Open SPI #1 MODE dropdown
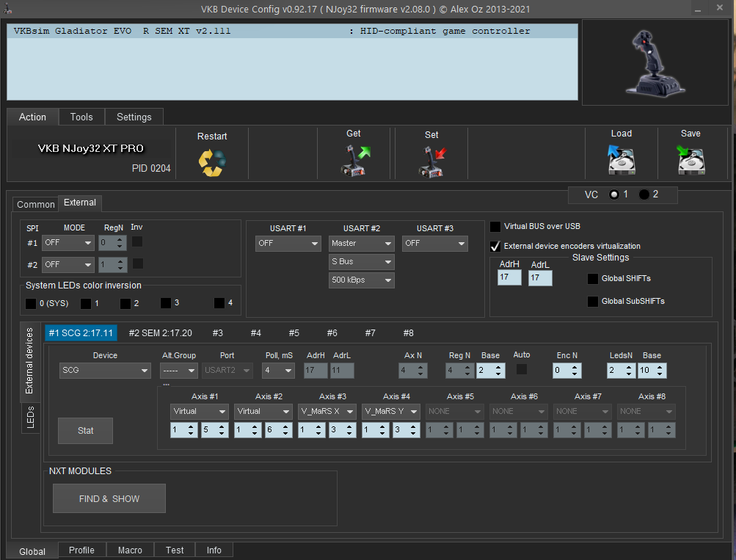The image size is (736, 560). (68, 243)
